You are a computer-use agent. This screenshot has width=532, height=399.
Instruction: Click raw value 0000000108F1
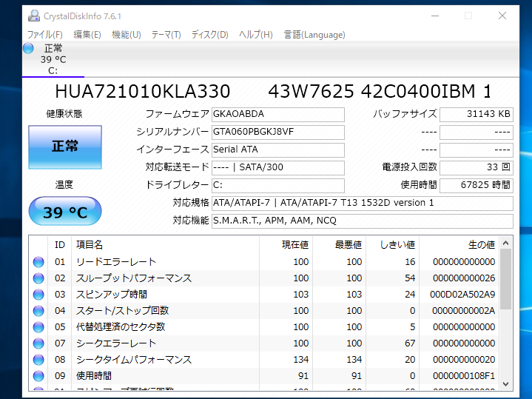click(x=464, y=376)
